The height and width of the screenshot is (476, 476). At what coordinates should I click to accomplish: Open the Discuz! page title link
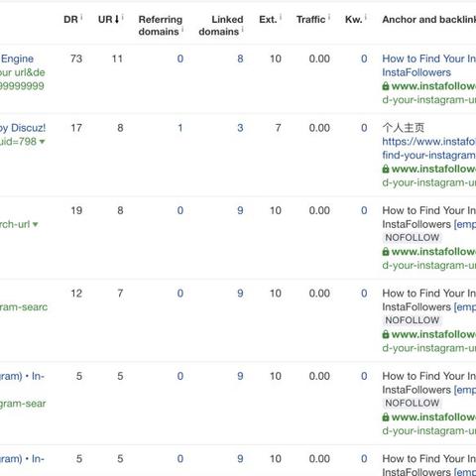tap(23, 128)
